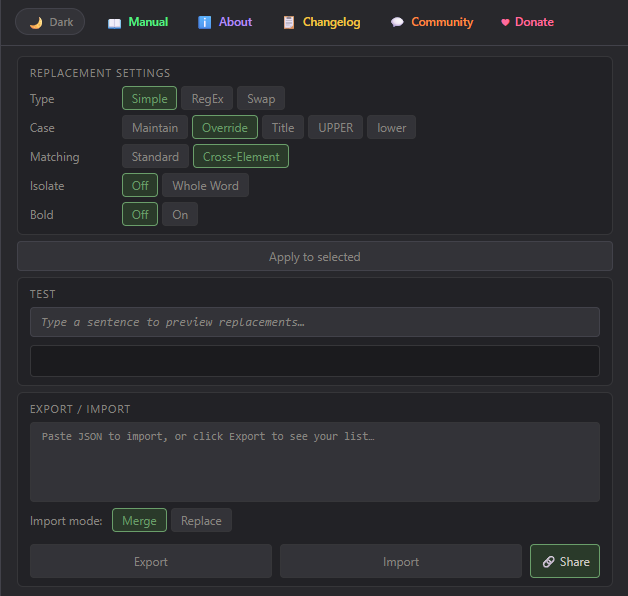Click the Donate heart icon

505,22
